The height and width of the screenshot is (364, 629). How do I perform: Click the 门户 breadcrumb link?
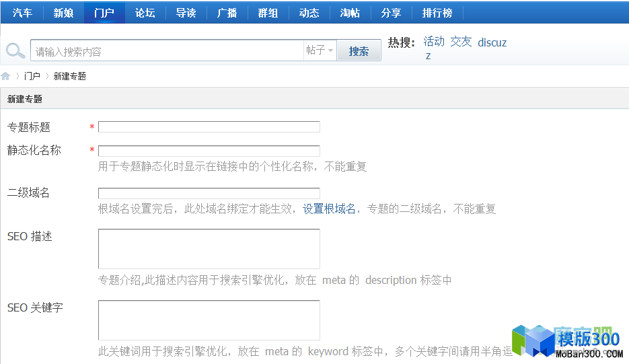(32, 76)
